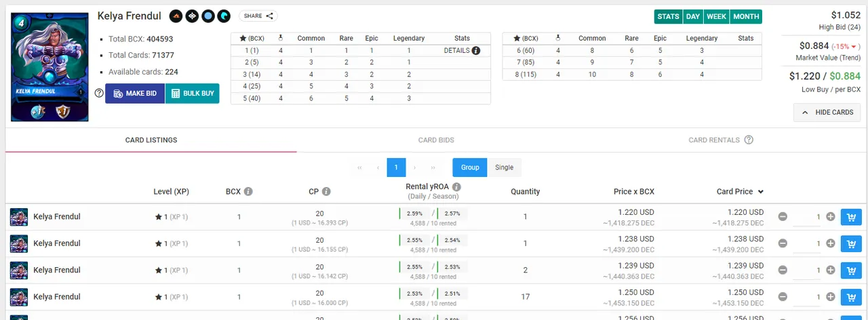Click the info icon next to Rental yROA

point(456,187)
